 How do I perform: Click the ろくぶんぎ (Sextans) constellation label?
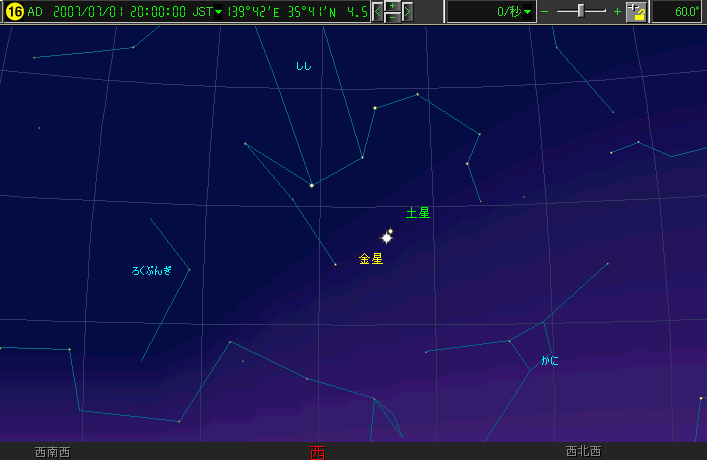click(152, 270)
